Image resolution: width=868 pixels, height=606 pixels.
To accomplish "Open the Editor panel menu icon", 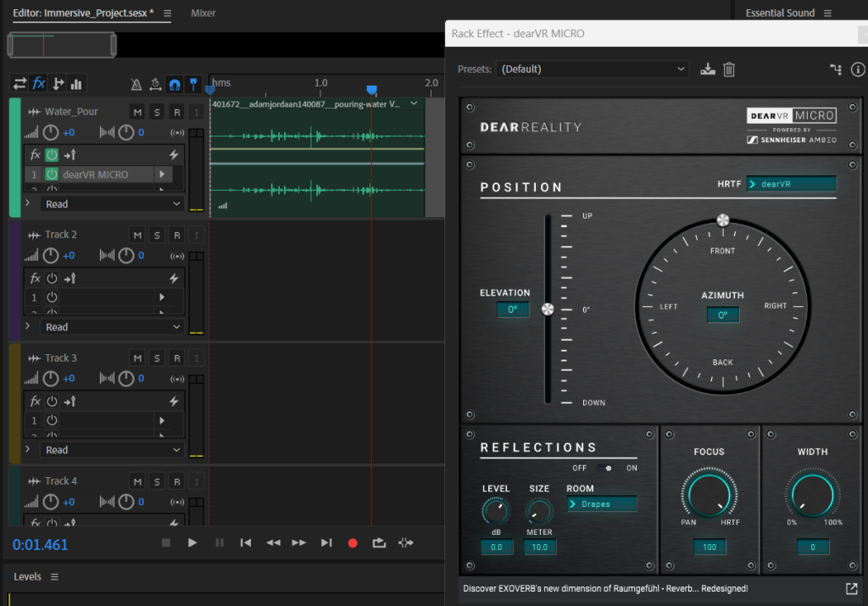I will 167,14.
